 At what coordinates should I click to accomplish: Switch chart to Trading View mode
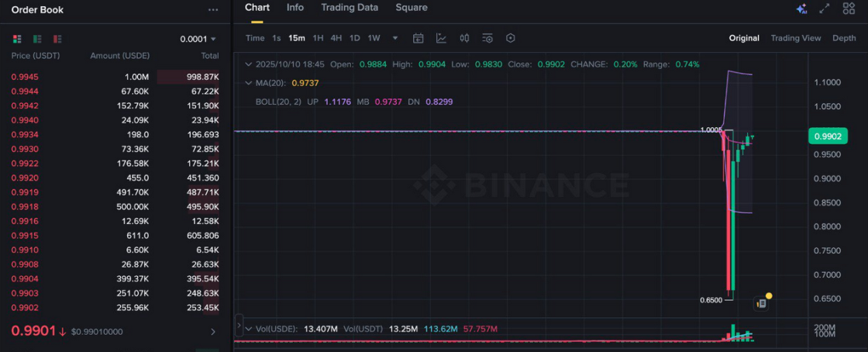[x=795, y=38]
